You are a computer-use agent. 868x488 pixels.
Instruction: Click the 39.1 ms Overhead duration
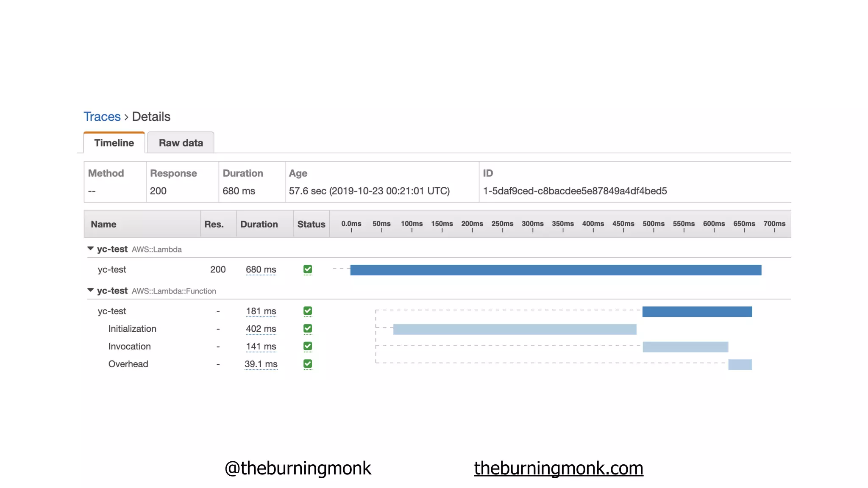[x=261, y=364]
